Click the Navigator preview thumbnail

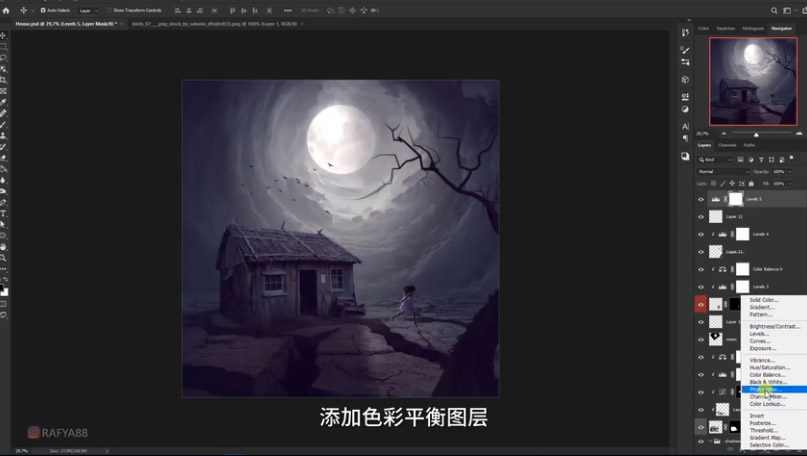click(753, 82)
